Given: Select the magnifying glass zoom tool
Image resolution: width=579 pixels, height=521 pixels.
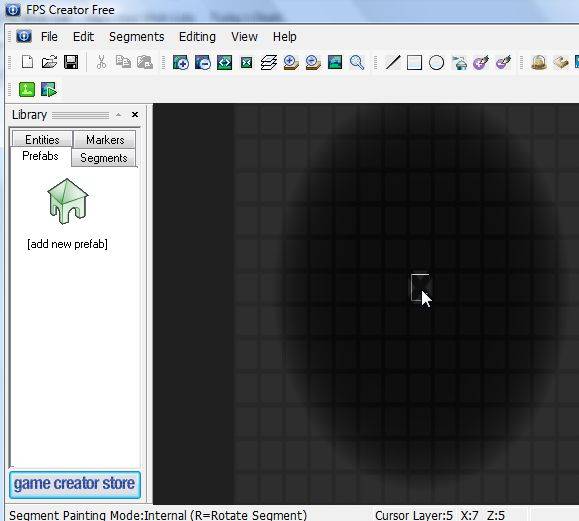Looking at the screenshot, I should click(x=357, y=62).
